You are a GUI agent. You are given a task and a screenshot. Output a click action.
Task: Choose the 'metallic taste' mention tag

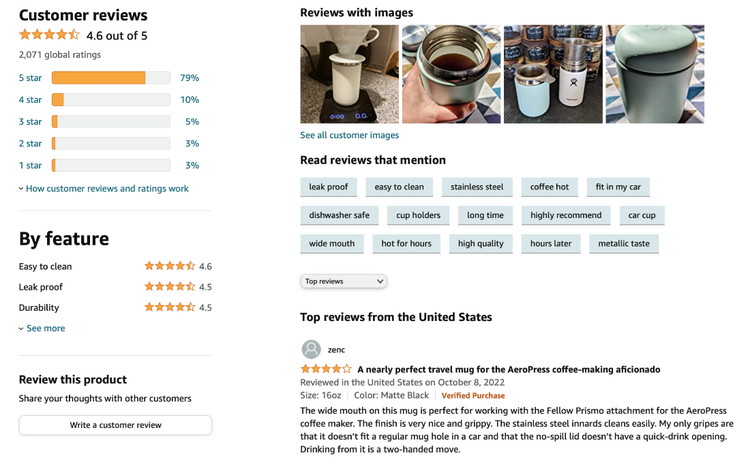[x=623, y=243]
